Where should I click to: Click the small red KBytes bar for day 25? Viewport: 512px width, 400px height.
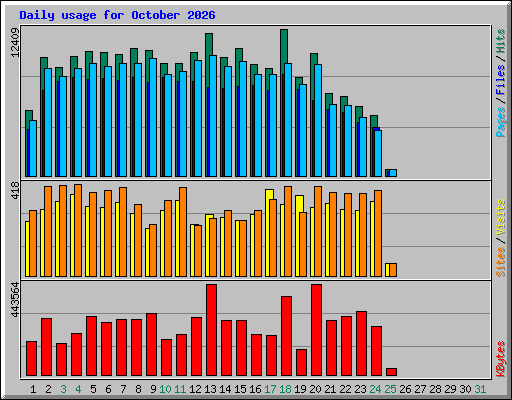(x=391, y=372)
